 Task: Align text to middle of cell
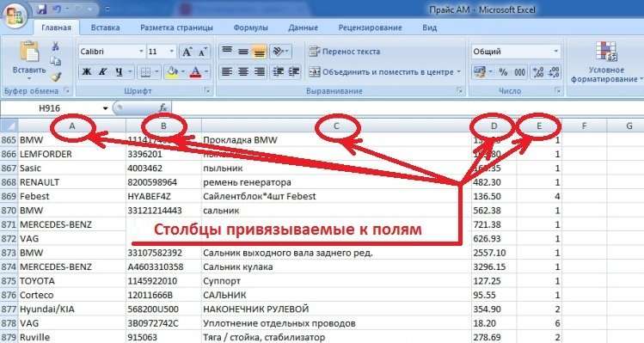tap(243, 52)
